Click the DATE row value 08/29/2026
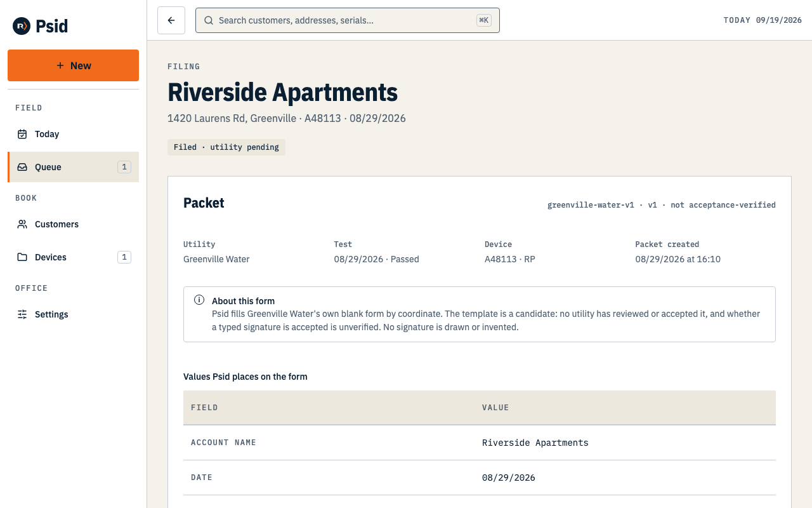Screen dimensions: 812x508 (x=509, y=478)
